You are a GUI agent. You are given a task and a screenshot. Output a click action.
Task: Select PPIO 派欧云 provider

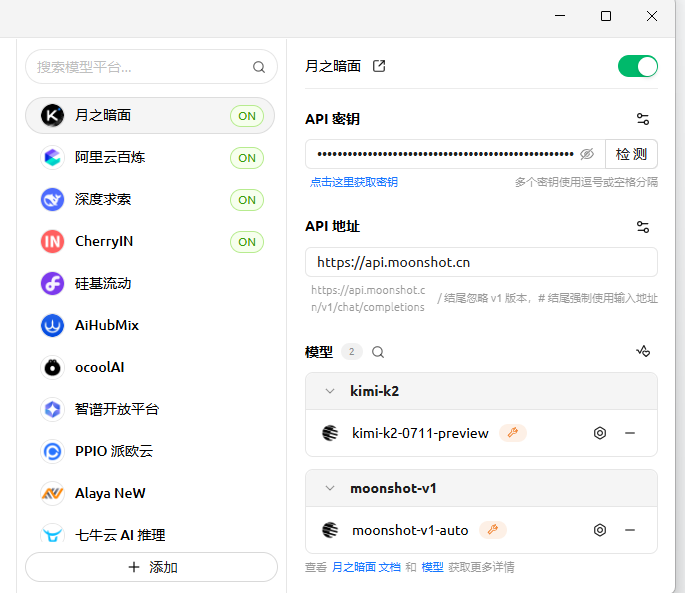coord(150,451)
